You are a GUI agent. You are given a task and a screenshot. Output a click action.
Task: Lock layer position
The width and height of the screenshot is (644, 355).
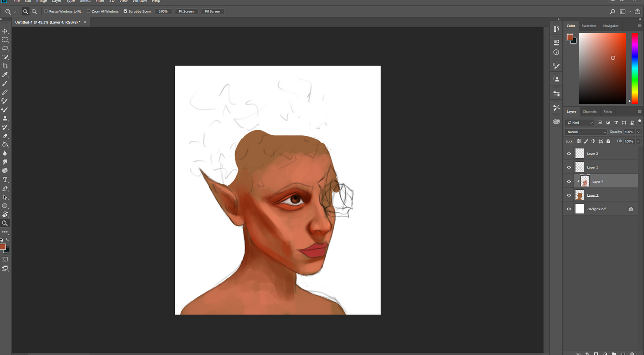click(593, 141)
